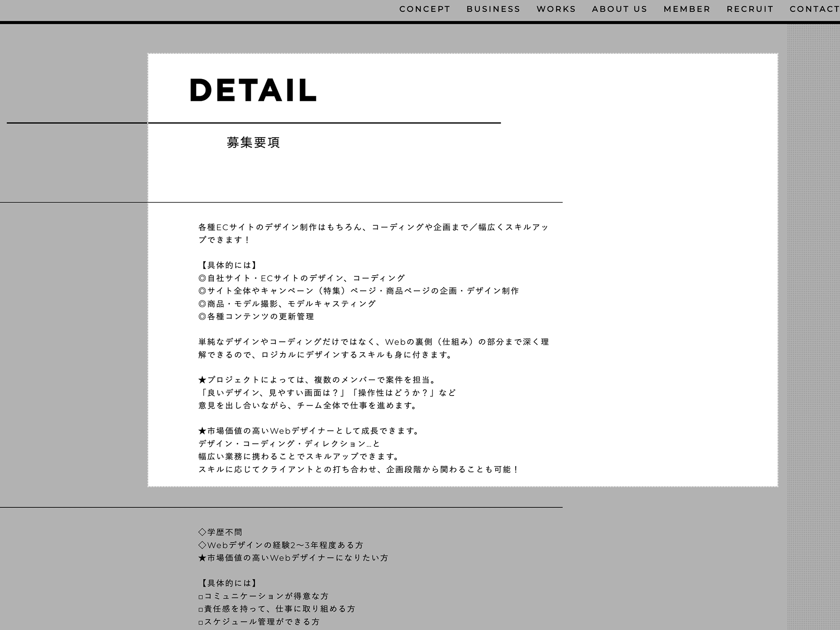Select the BUSINESS navigation menu item
Image resolution: width=840 pixels, height=630 pixels.
point(492,9)
